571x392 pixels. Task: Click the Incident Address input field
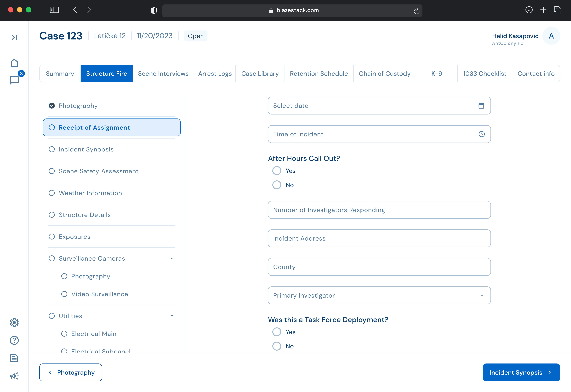pyautogui.click(x=379, y=238)
